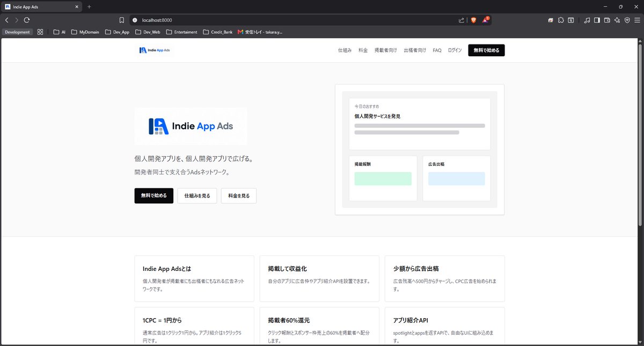
Task: Go back with the browser back arrow
Action: pos(6,20)
